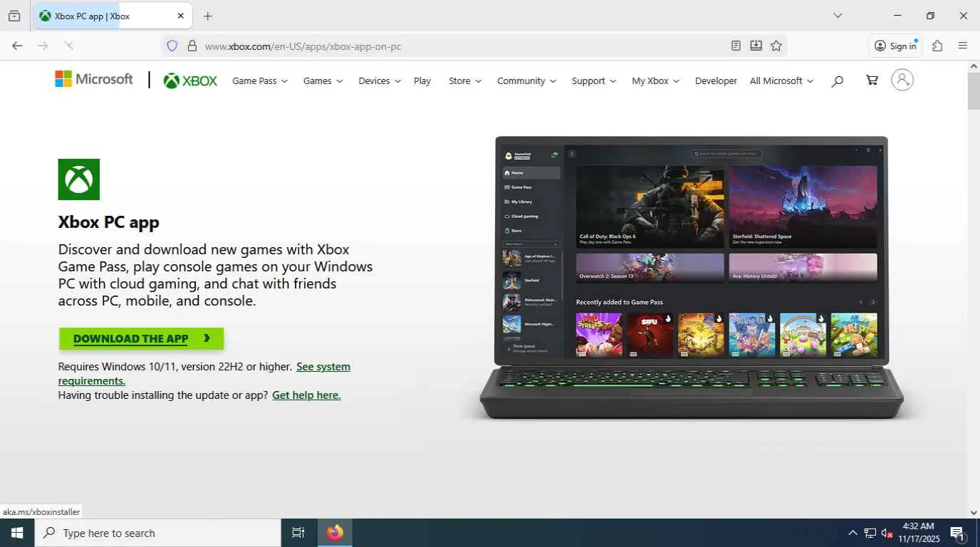List all tabs with the chevron
Image resolution: width=980 pixels, height=547 pixels.
coord(838,16)
